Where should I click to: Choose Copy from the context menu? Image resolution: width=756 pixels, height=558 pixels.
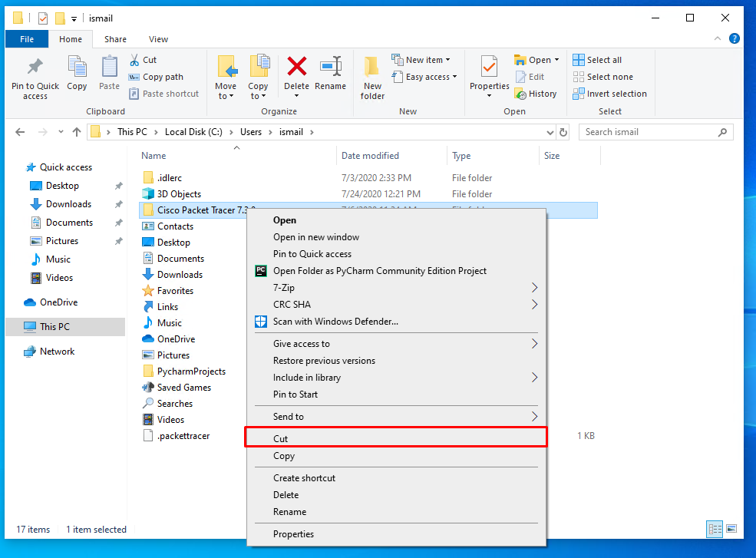tap(396, 456)
